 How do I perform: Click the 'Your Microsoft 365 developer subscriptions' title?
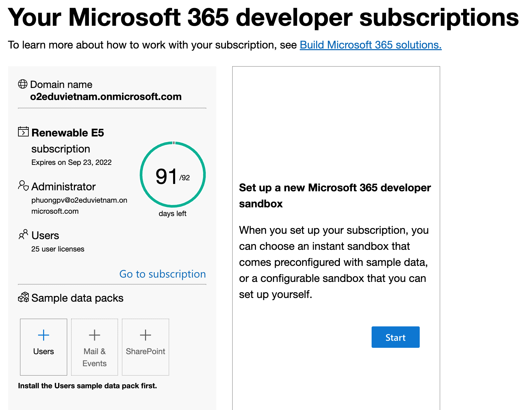(x=263, y=17)
